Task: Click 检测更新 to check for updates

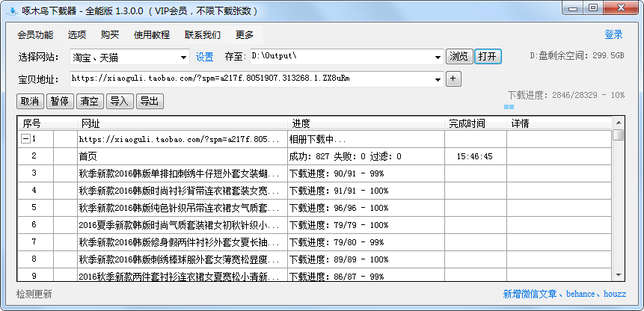Action: coord(34,295)
